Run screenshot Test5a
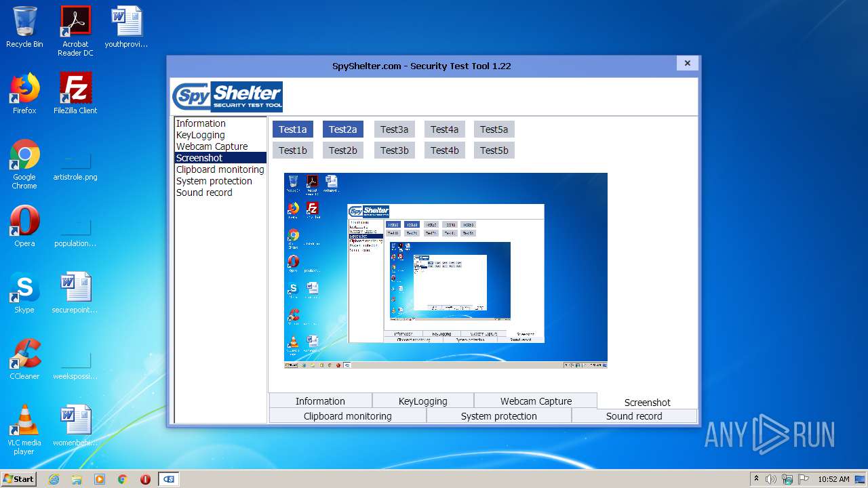 [x=494, y=129]
